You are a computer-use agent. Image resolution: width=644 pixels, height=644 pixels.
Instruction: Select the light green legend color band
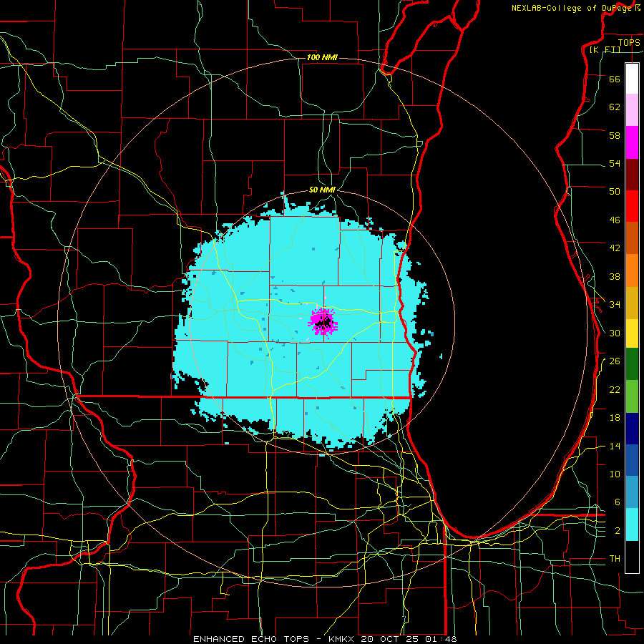click(632, 396)
